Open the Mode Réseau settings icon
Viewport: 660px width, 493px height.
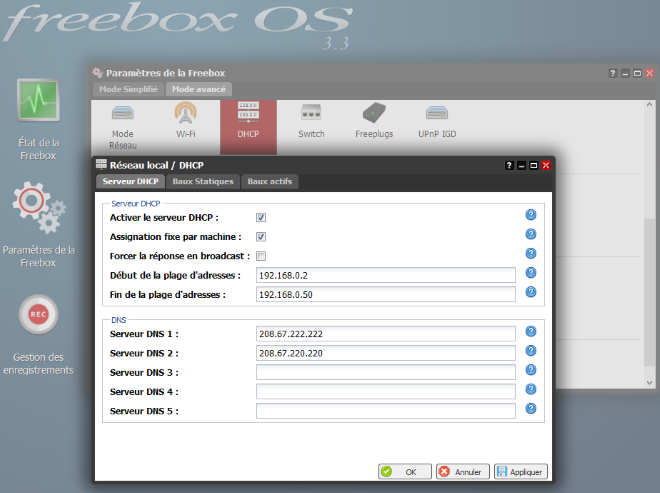tap(122, 113)
